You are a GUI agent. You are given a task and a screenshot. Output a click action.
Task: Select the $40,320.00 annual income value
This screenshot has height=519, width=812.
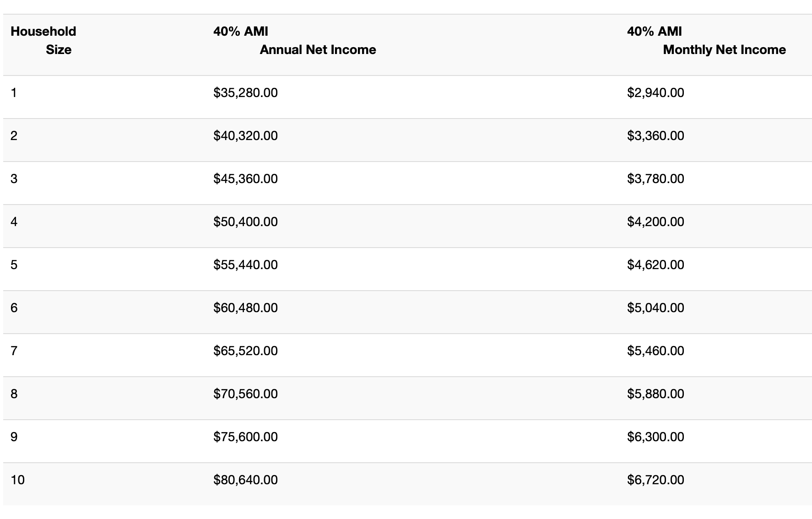pyautogui.click(x=245, y=136)
